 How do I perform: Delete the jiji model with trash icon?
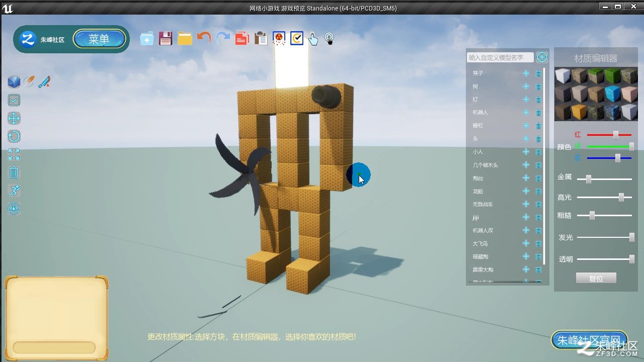[538, 218]
